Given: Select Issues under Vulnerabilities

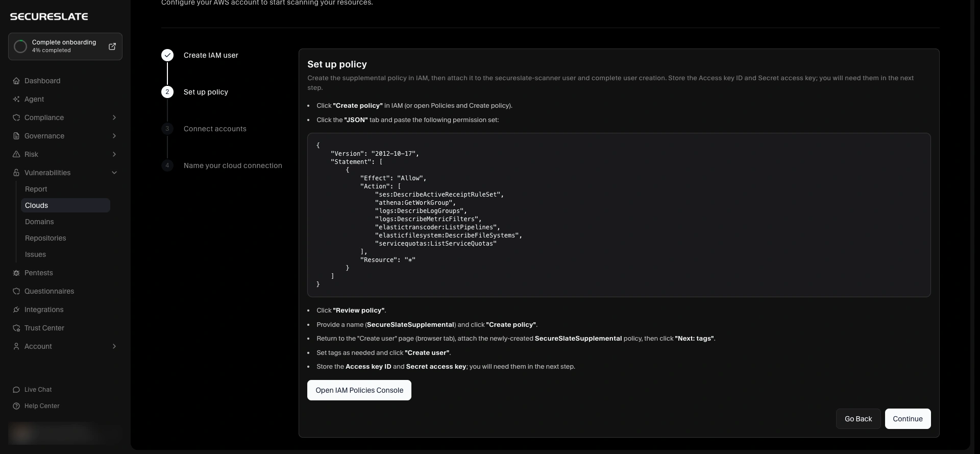Looking at the screenshot, I should [x=65, y=254].
